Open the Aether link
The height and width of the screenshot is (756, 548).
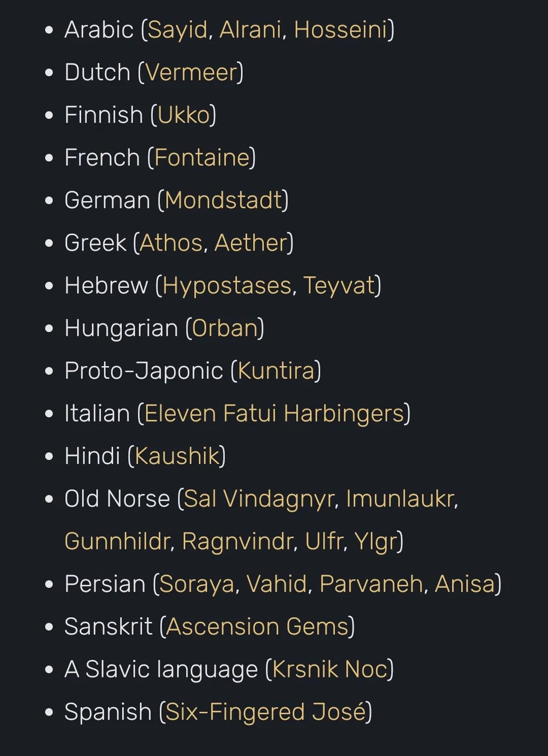pos(251,243)
